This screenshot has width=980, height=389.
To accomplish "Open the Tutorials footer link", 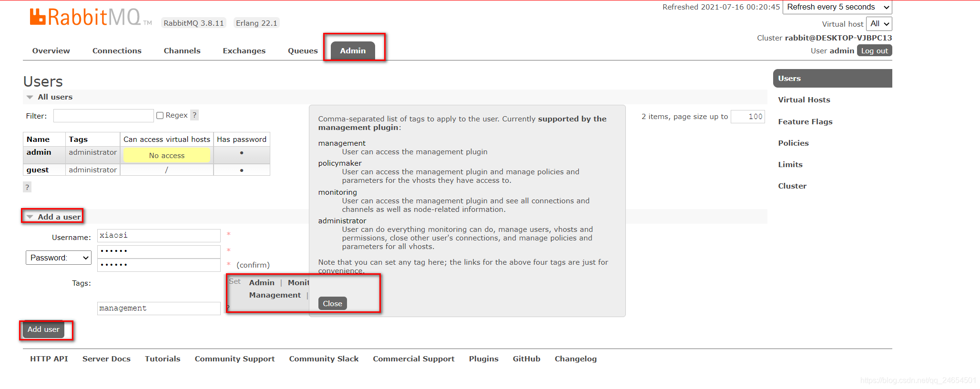I will tap(163, 359).
